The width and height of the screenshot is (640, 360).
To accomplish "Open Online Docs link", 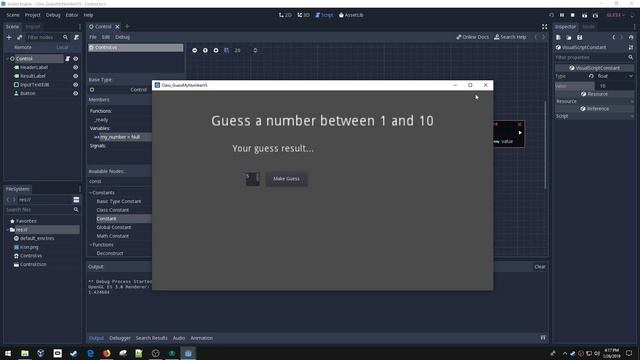I will [472, 37].
